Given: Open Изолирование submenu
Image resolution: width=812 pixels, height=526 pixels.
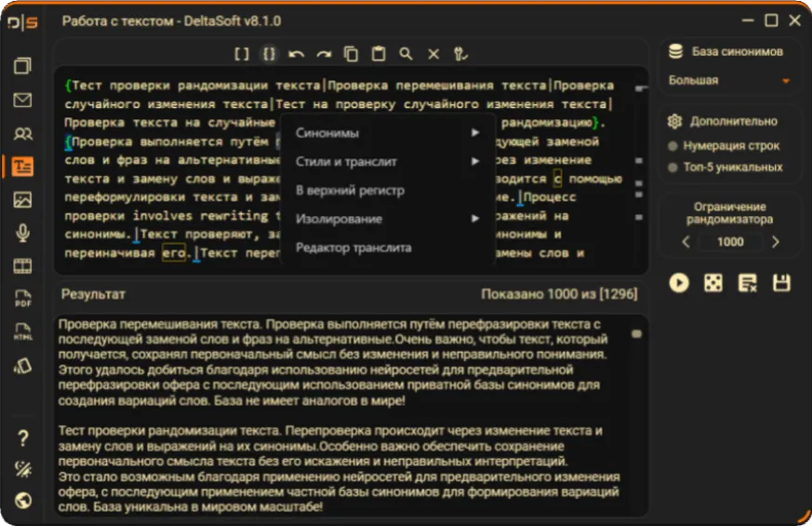Looking at the screenshot, I should tap(387, 219).
